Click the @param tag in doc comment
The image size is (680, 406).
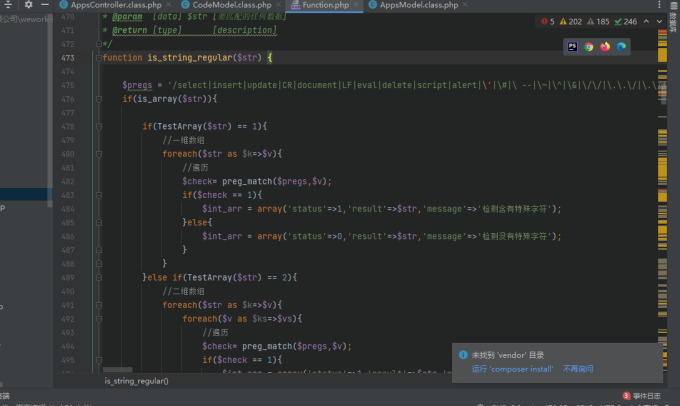(127, 16)
